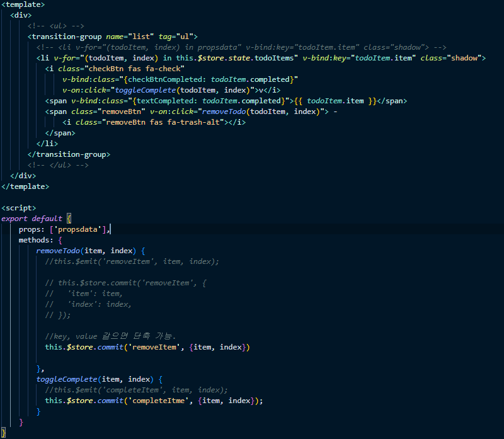The height and width of the screenshot is (439, 504).
Task: Click "removeBtn fas fa-trash-alt" class string
Action: click(x=163, y=122)
